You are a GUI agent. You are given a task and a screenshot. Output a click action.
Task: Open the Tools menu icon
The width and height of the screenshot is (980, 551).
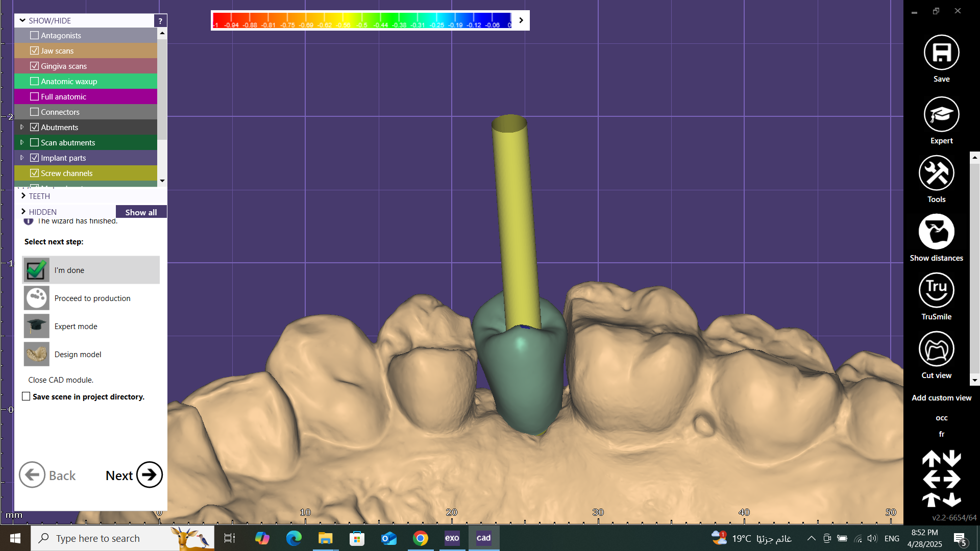point(936,173)
